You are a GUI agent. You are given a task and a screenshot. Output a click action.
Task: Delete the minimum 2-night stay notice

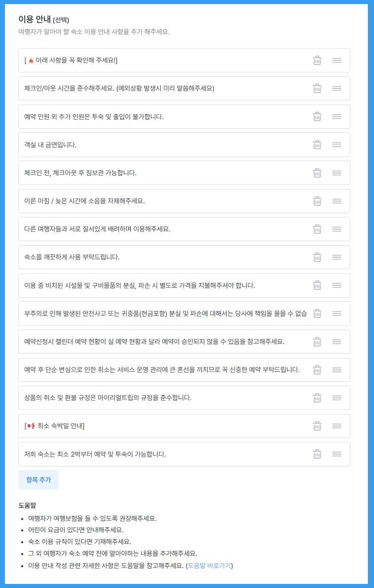(317, 454)
